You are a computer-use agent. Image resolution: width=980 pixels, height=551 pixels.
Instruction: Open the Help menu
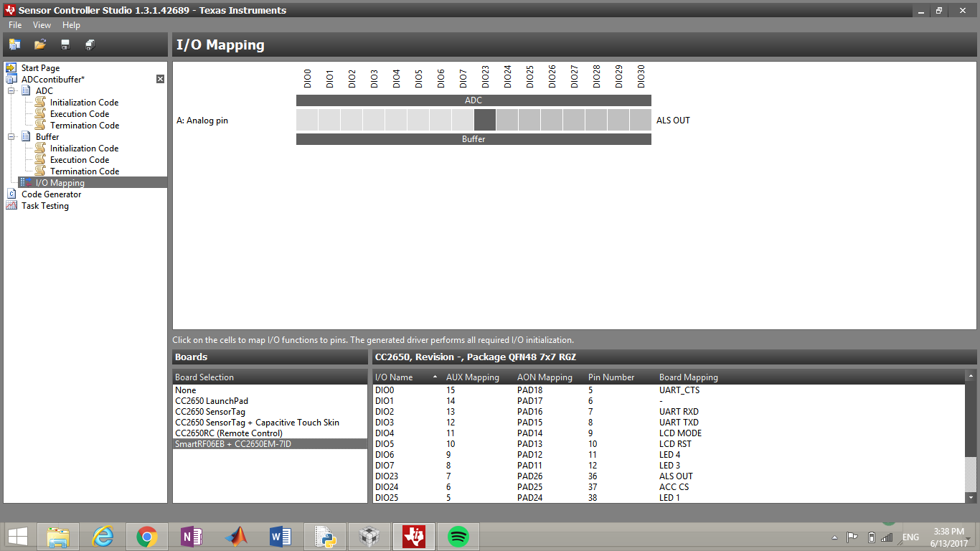[x=71, y=25]
